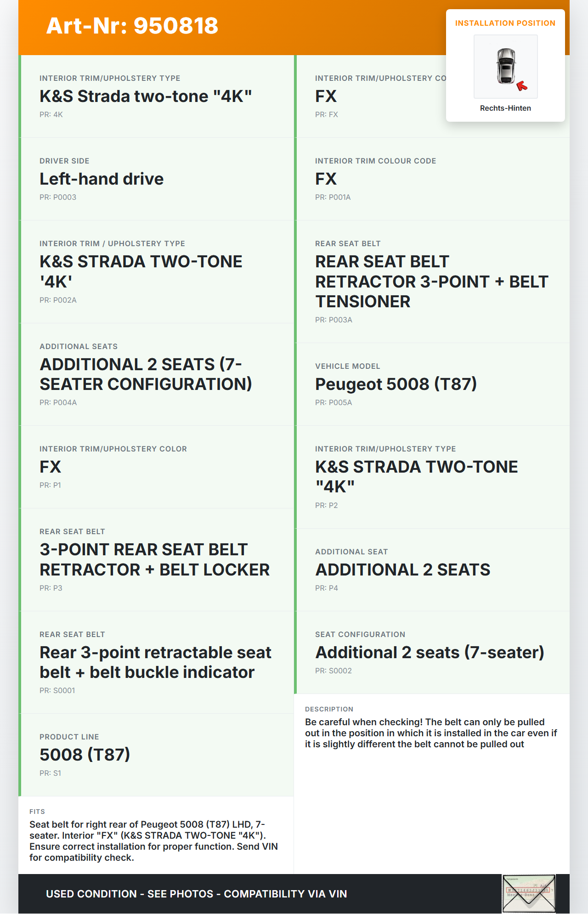
Task: Click the belt buckle indicator entry
Action: click(155, 662)
